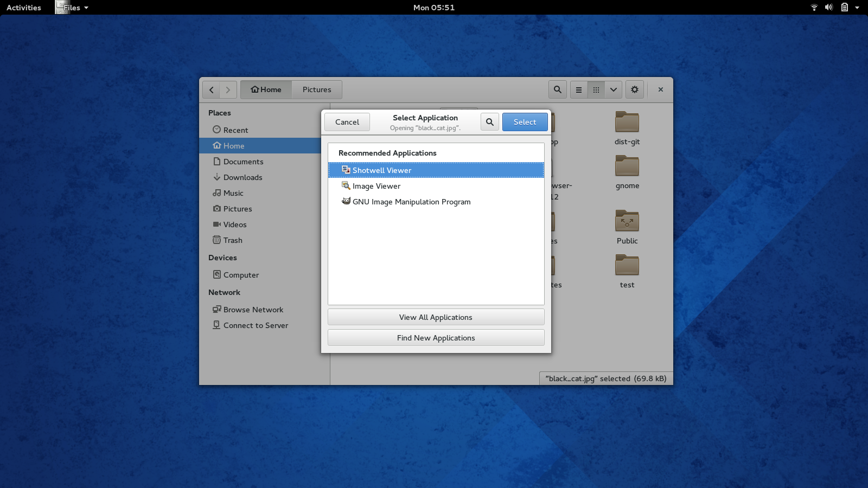The width and height of the screenshot is (868, 488).
Task: Open the Trash from the sidebar
Action: tap(233, 240)
